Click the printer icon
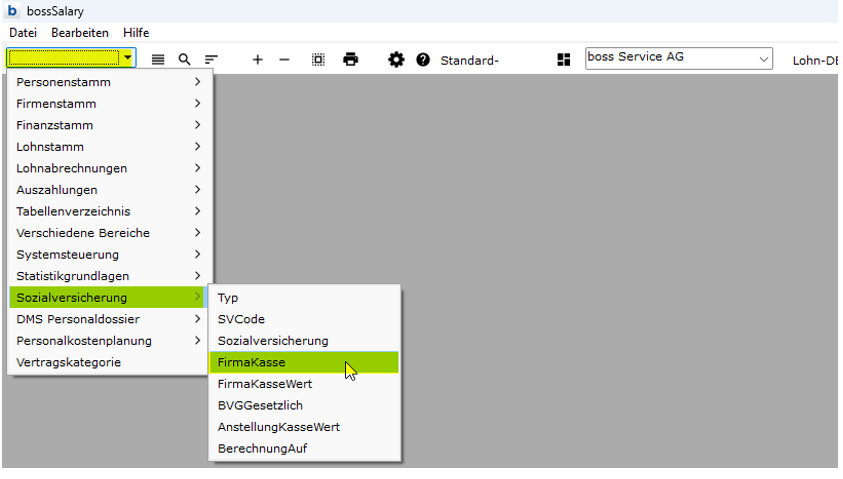Viewport: 843px width, 479px height. (350, 60)
